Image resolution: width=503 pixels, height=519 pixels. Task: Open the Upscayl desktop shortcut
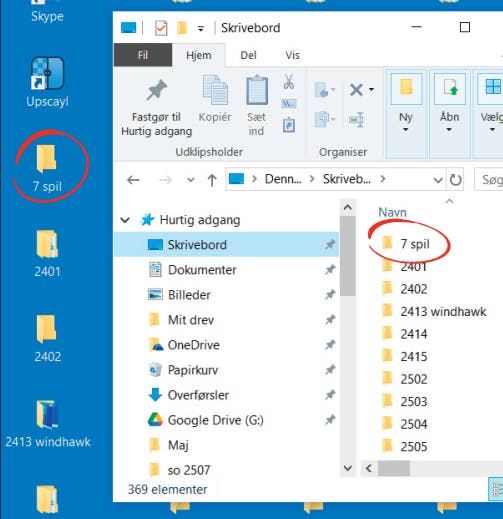[47, 82]
